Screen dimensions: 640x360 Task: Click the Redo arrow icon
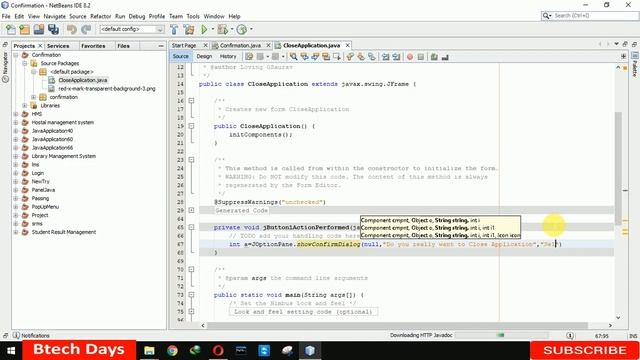click(86, 29)
